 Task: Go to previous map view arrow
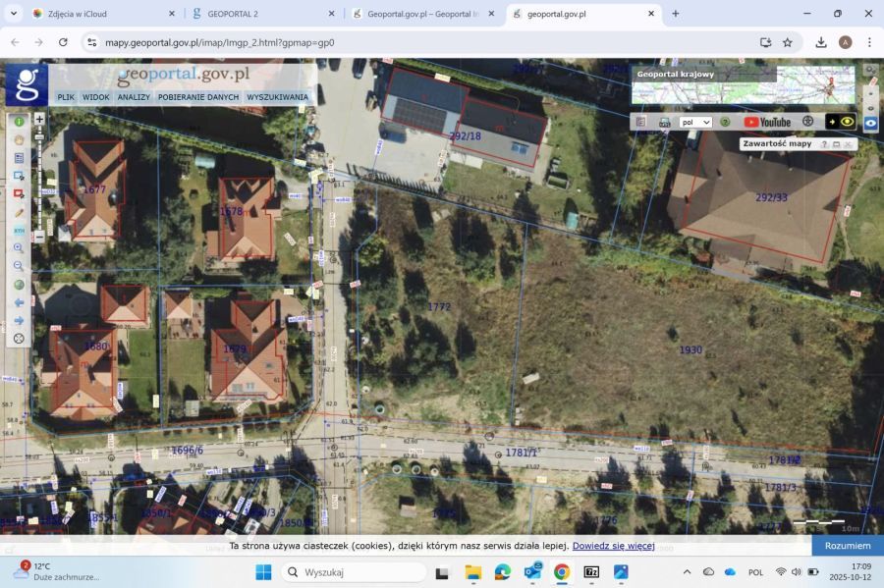19,302
